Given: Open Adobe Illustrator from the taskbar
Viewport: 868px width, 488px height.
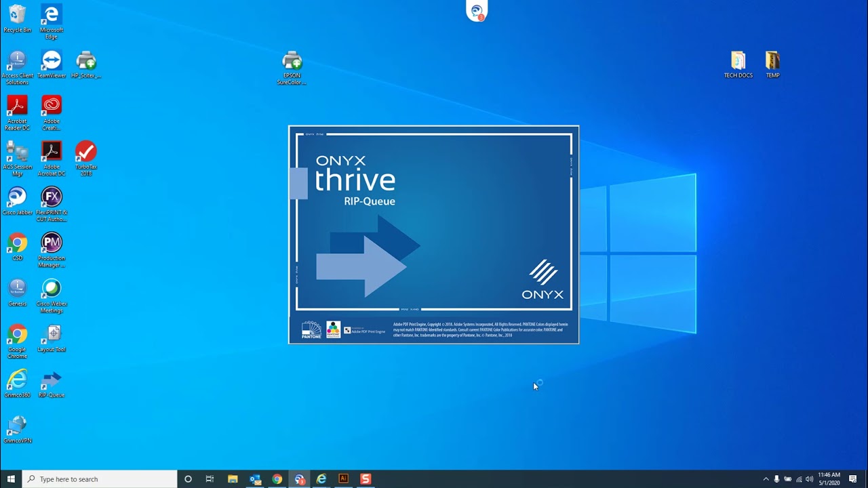Looking at the screenshot, I should tap(343, 479).
